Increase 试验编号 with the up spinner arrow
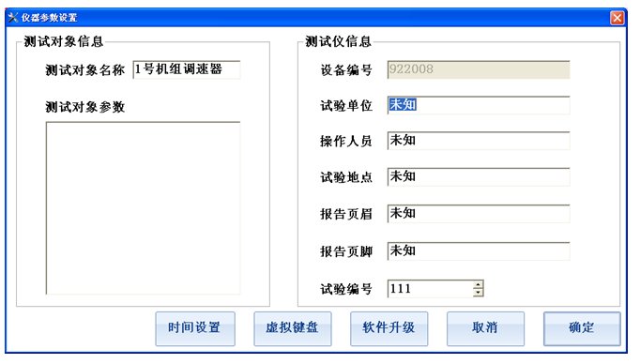This screenshot has height=364, width=640. (478, 284)
